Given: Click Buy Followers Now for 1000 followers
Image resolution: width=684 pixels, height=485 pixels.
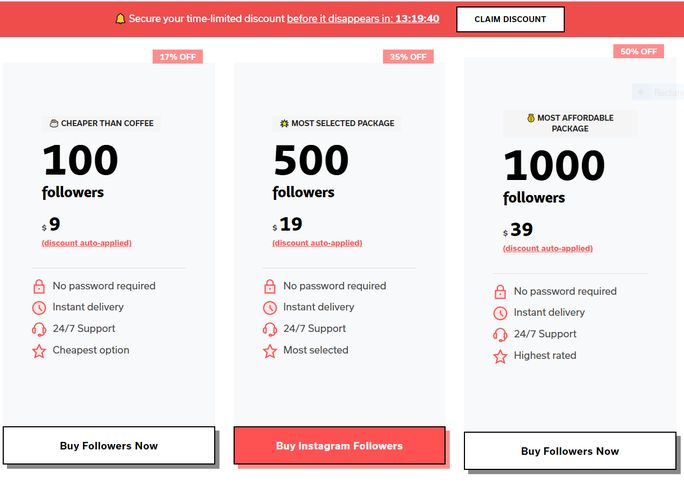Looking at the screenshot, I should click(570, 451).
